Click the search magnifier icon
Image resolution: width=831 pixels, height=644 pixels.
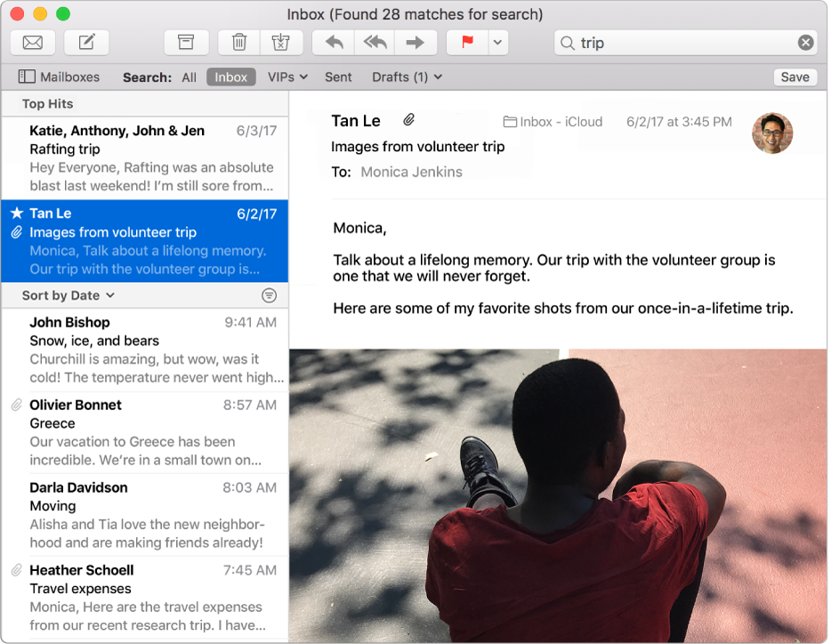(x=567, y=43)
